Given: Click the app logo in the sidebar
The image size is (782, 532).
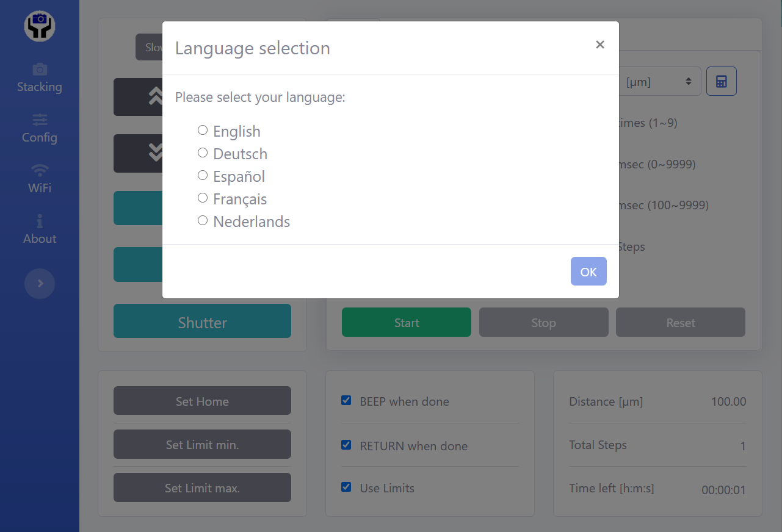Looking at the screenshot, I should click(x=40, y=26).
